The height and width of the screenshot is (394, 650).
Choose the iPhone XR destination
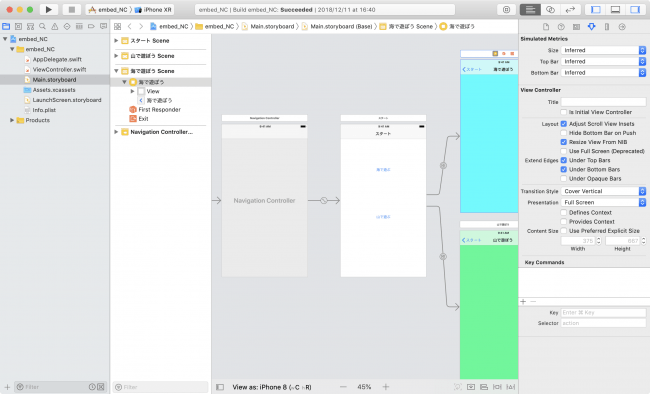click(x=153, y=10)
